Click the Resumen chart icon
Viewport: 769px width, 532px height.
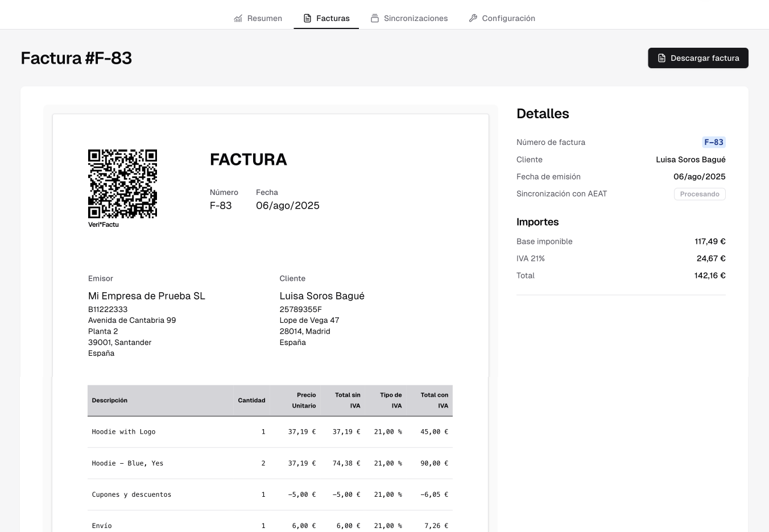click(238, 18)
